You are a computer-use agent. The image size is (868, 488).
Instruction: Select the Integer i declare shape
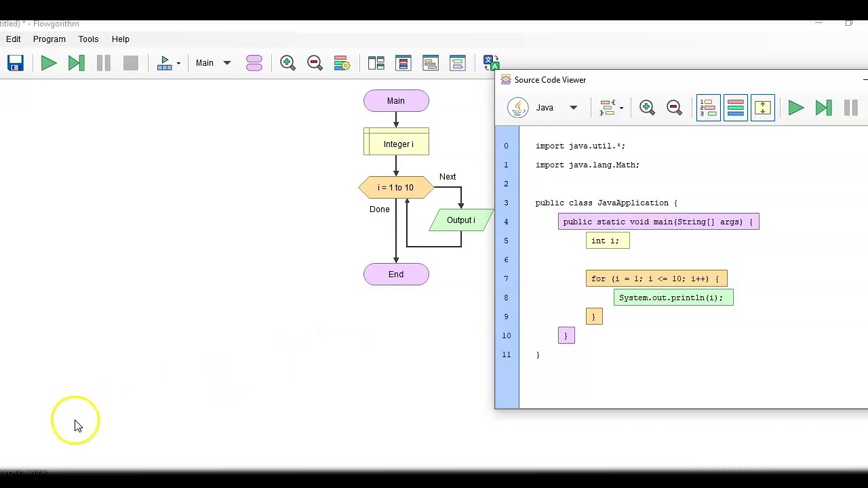[396, 142]
